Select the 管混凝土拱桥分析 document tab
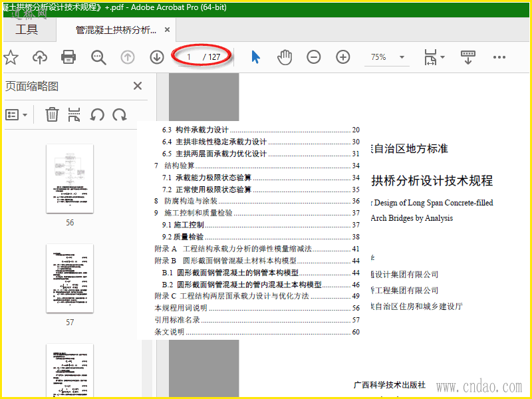The height and width of the screenshot is (399, 532). (116, 30)
